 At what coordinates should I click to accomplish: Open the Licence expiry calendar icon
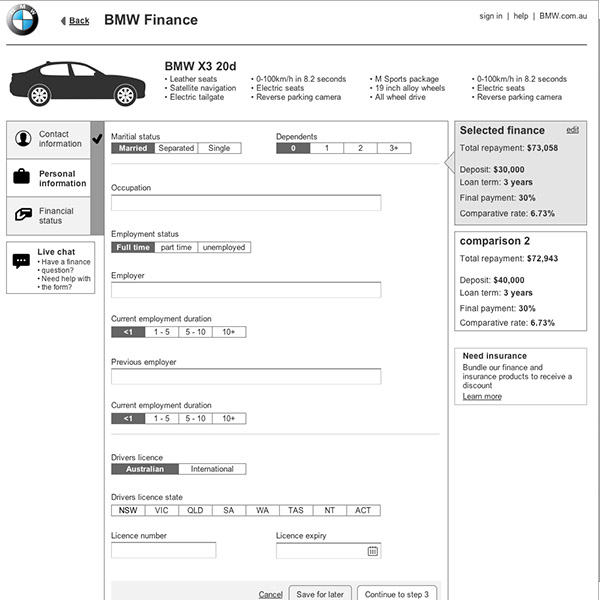pos(372,550)
